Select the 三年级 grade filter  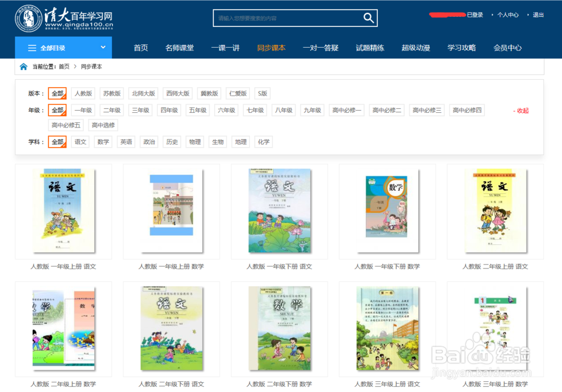140,110
